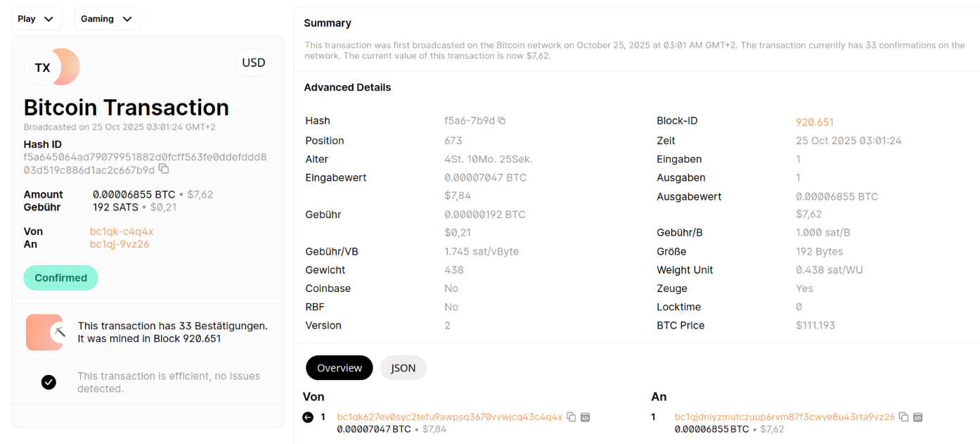Click script icon beside the Von address

[x=585, y=417]
